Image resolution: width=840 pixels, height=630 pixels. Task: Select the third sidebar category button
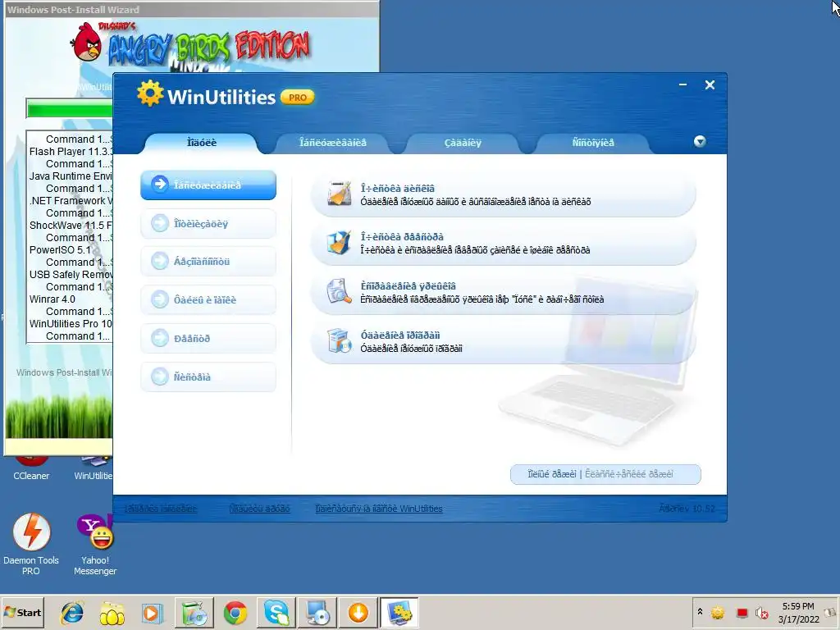point(208,262)
